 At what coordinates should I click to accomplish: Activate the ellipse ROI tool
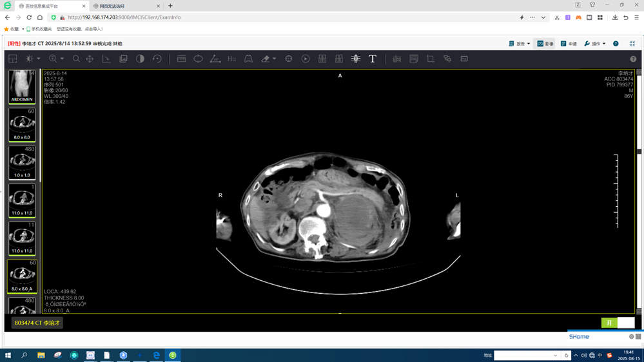pos(198,59)
